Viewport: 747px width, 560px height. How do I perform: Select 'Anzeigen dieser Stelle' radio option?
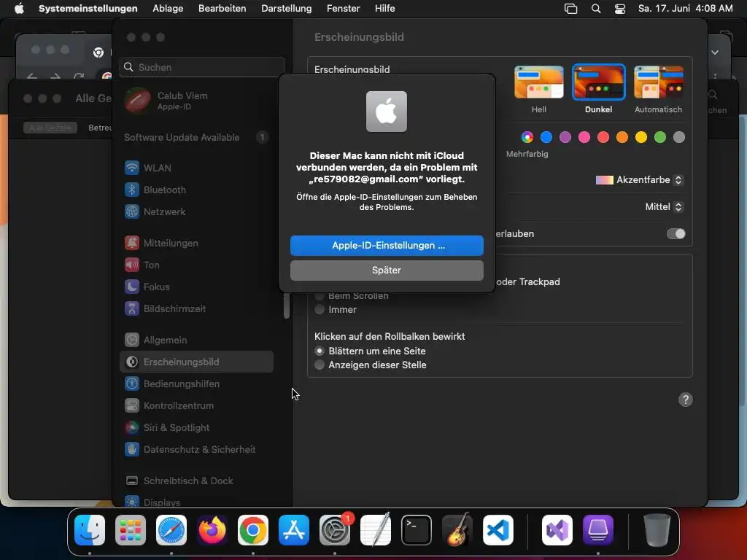tap(320, 365)
